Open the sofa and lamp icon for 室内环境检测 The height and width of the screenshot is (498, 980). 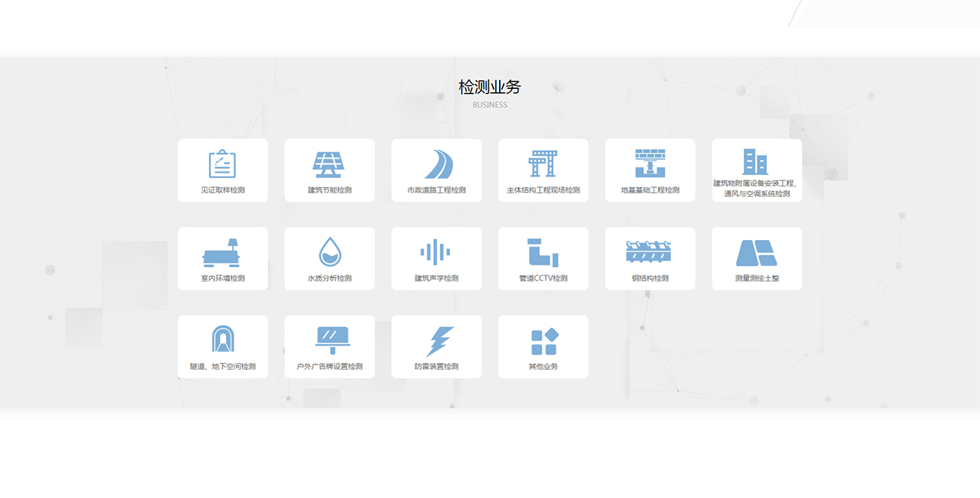tap(222, 253)
